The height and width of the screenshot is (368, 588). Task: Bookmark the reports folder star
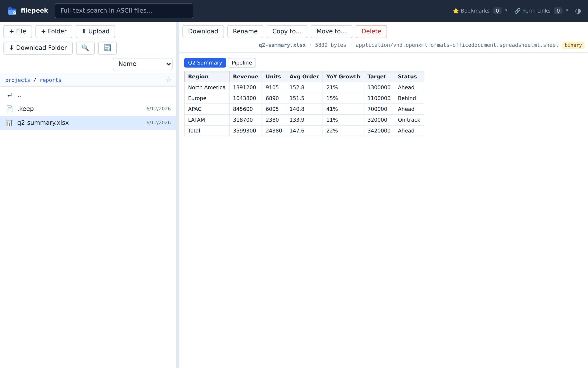coord(168,80)
